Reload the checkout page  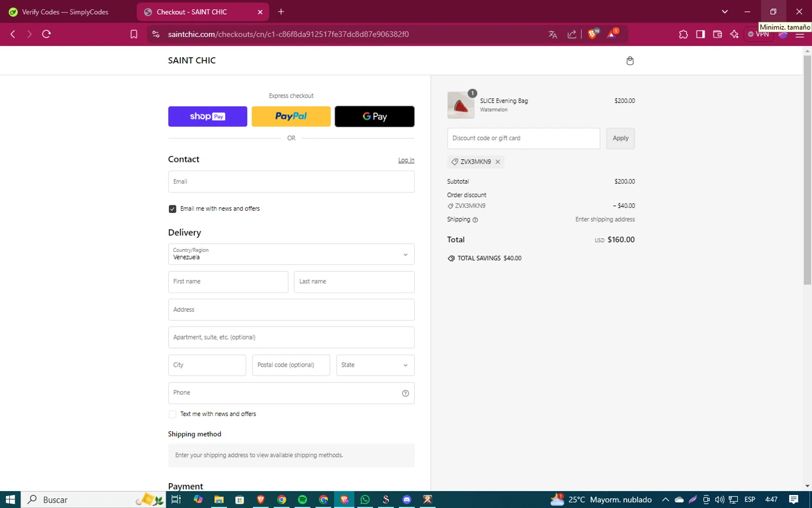[47, 34]
